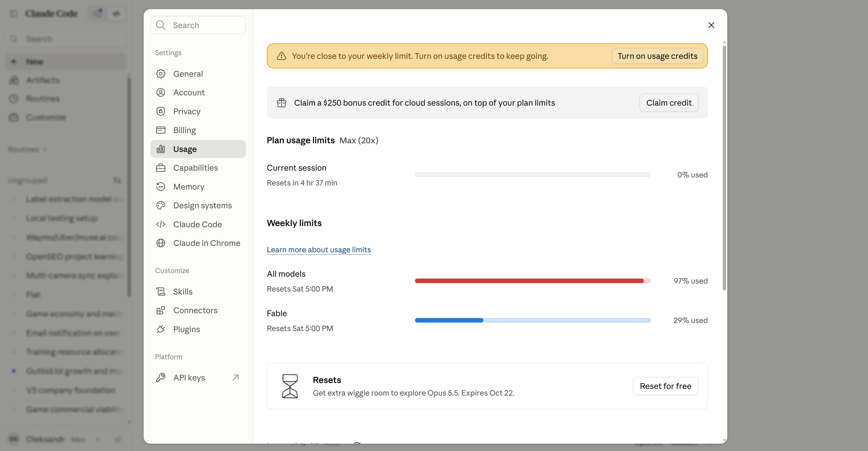Open General settings gear icon
This screenshot has width=868, height=451.
pos(161,74)
